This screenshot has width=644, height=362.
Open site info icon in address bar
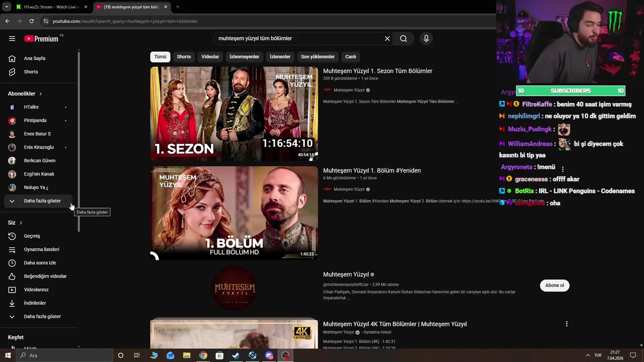pos(46,21)
